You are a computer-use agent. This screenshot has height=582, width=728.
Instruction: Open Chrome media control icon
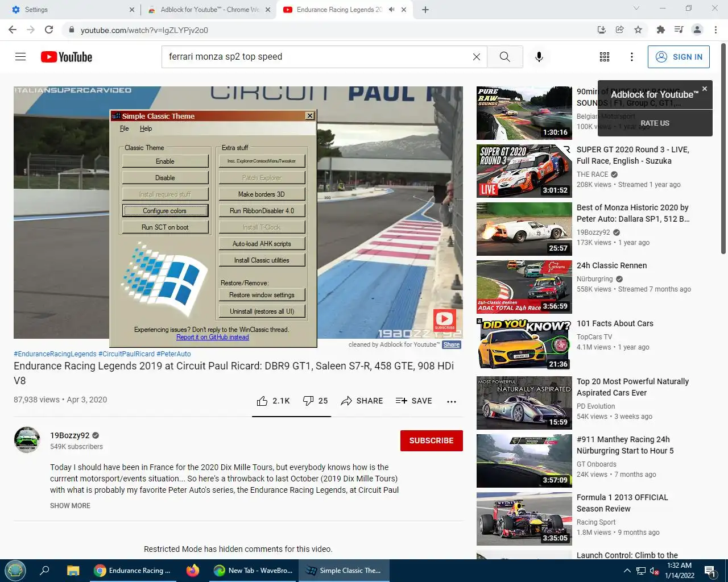(x=679, y=30)
